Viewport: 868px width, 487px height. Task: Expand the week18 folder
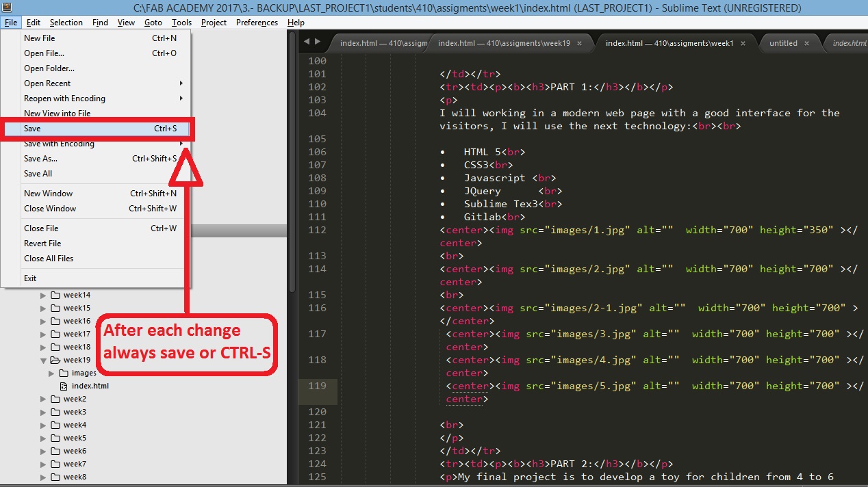pos(43,347)
